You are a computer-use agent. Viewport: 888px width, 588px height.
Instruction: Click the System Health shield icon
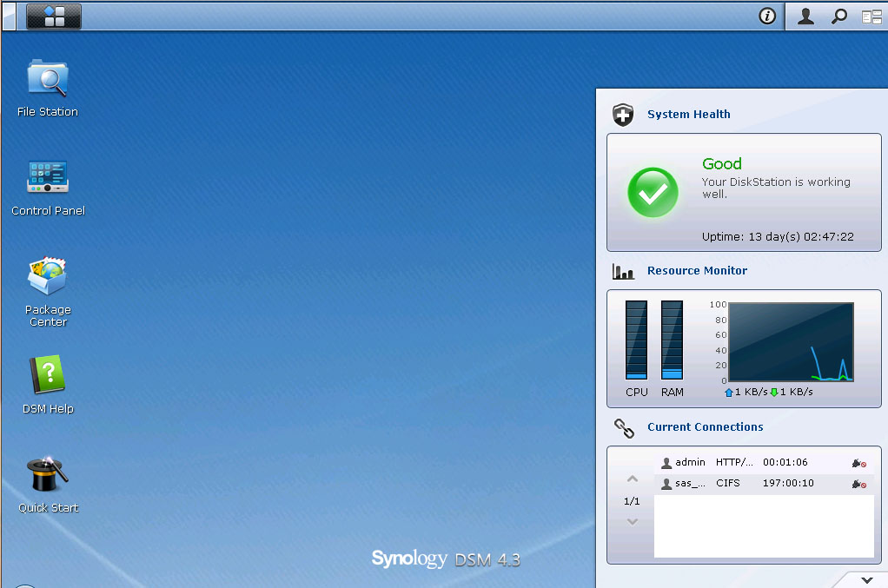coord(623,115)
